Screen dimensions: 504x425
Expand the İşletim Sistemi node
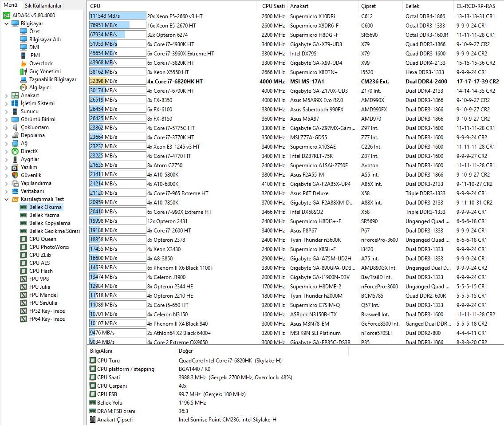click(x=6, y=103)
